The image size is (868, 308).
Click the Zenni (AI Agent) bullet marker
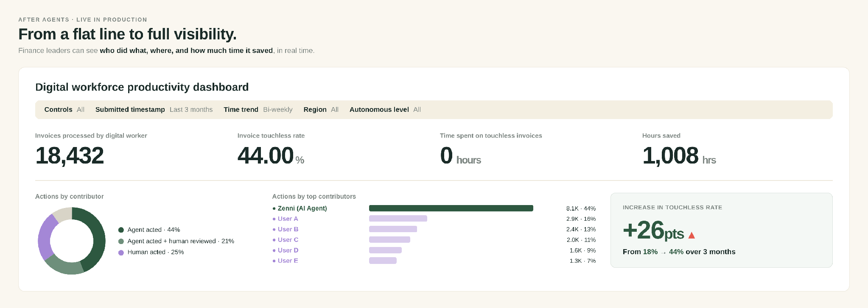274,208
